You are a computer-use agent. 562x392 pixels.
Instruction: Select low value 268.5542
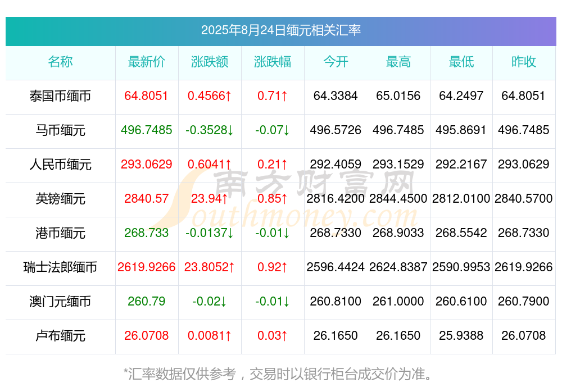(461, 233)
